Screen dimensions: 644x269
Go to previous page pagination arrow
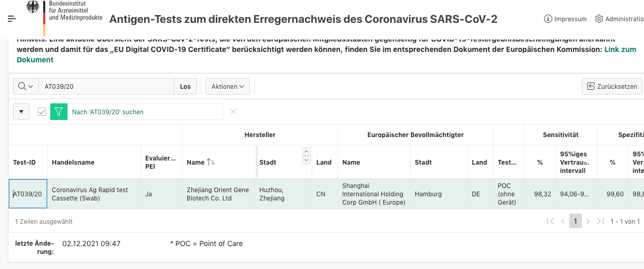click(563, 221)
